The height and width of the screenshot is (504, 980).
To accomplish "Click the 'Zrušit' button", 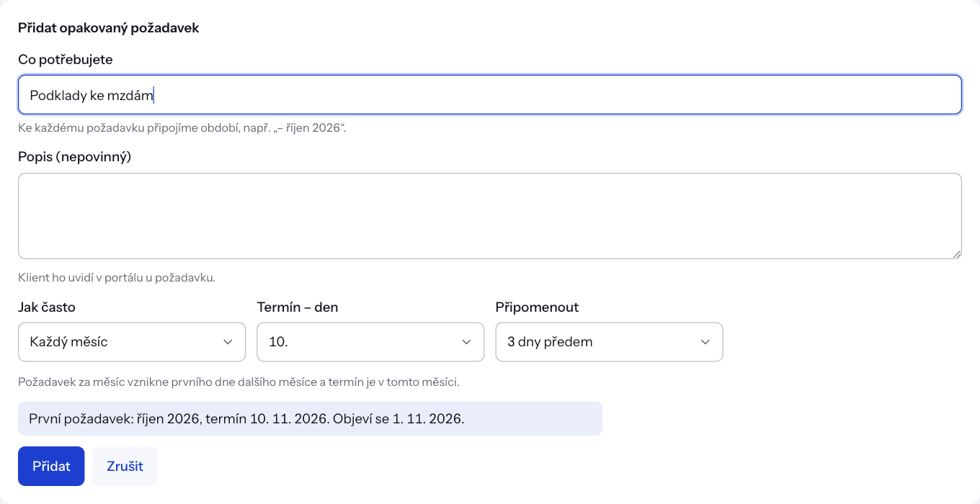I will tap(125, 467).
